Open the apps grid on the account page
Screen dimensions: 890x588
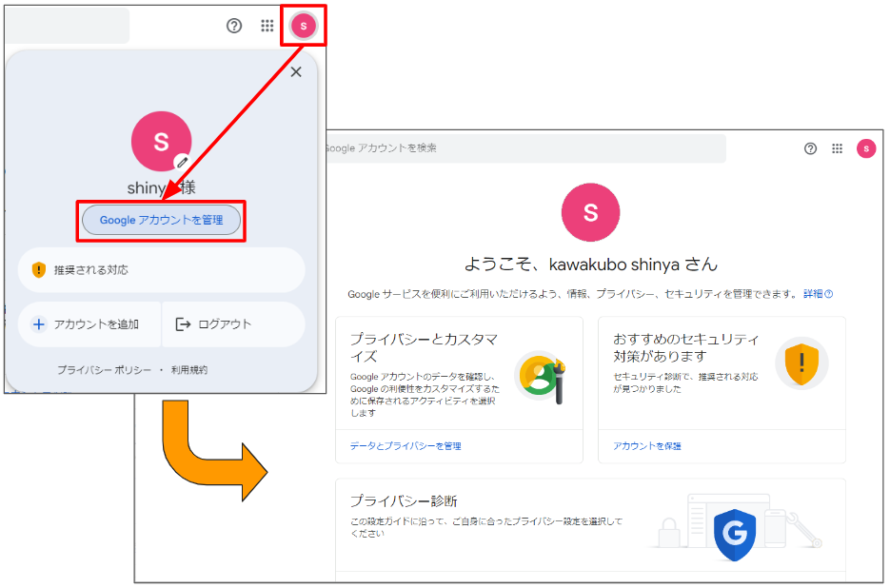[838, 148]
